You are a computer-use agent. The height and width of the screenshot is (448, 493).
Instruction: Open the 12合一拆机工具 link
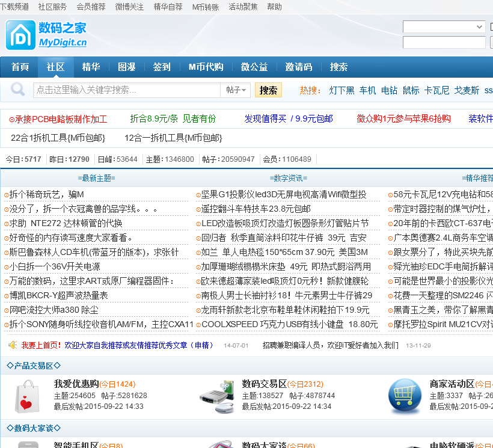[x=173, y=138]
